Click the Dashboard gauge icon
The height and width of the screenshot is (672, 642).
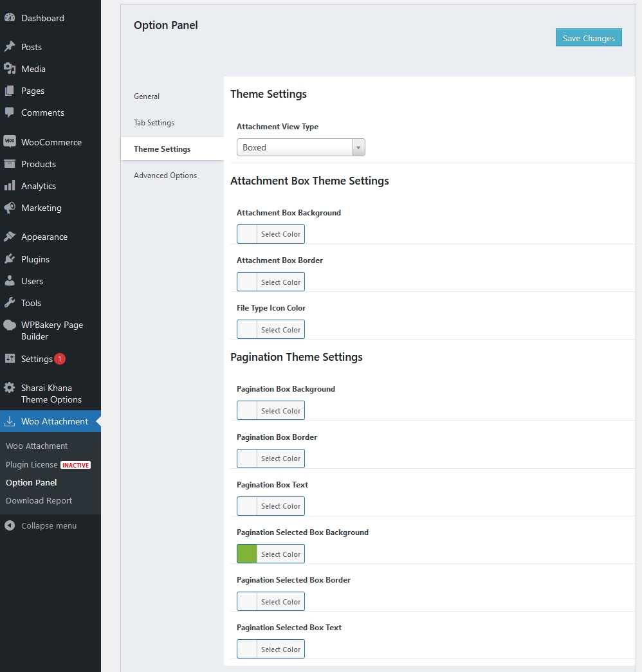coord(10,18)
